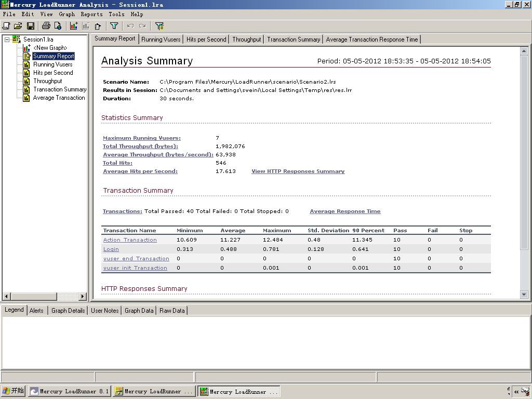Image resolution: width=532 pixels, height=399 pixels.
Task: Open the Login transaction link
Action: coord(111,249)
